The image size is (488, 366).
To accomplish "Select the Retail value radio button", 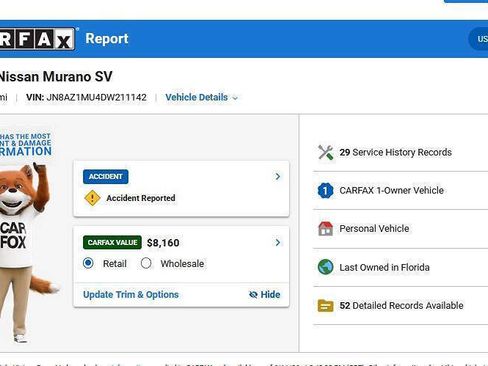I will point(88,263).
